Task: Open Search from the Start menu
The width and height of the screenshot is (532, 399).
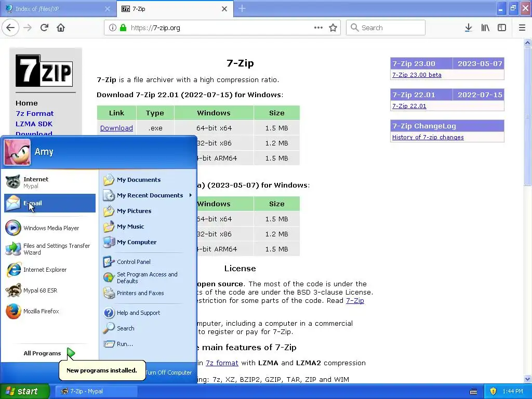Action: click(148, 328)
